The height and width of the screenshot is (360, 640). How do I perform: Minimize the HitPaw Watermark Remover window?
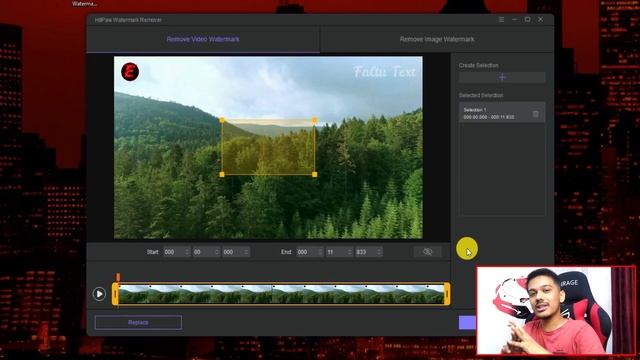tap(514, 20)
